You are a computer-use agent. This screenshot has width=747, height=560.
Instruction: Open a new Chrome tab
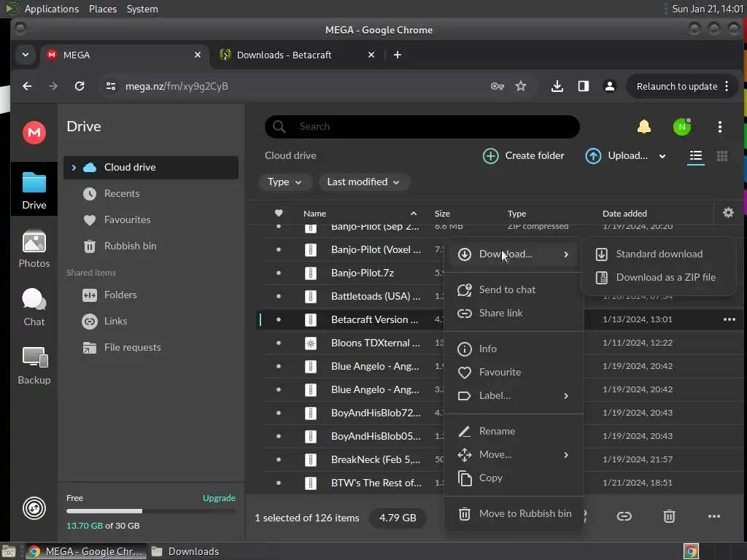[x=398, y=55]
